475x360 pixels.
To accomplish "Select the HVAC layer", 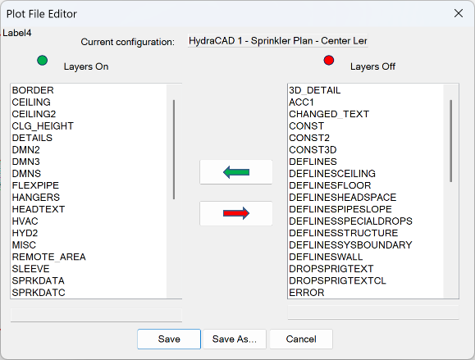I will (x=89, y=221).
